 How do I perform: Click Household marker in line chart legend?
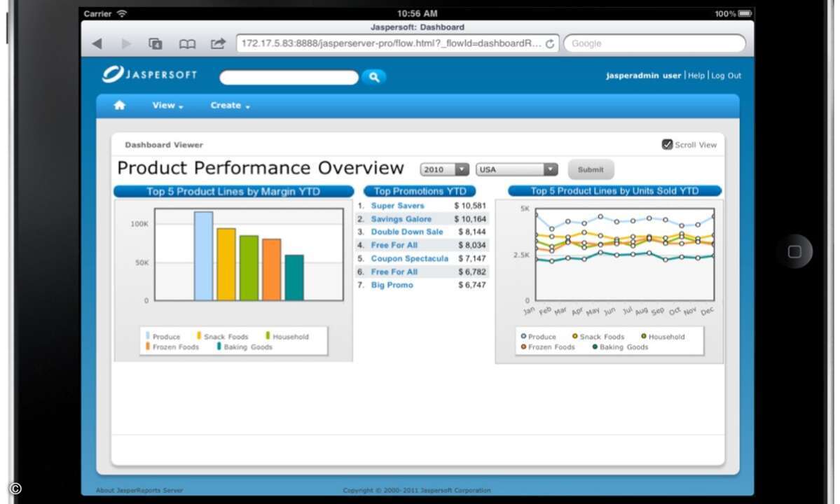click(x=644, y=336)
